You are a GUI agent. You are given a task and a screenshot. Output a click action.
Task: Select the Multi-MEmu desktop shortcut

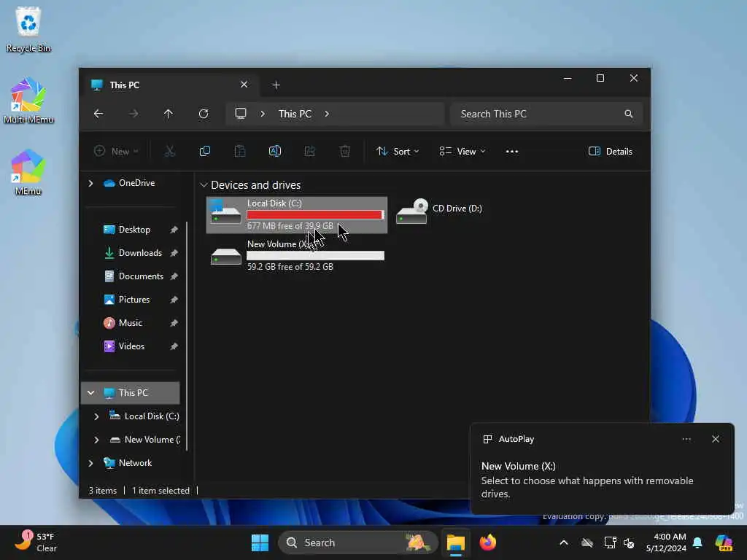point(28,101)
